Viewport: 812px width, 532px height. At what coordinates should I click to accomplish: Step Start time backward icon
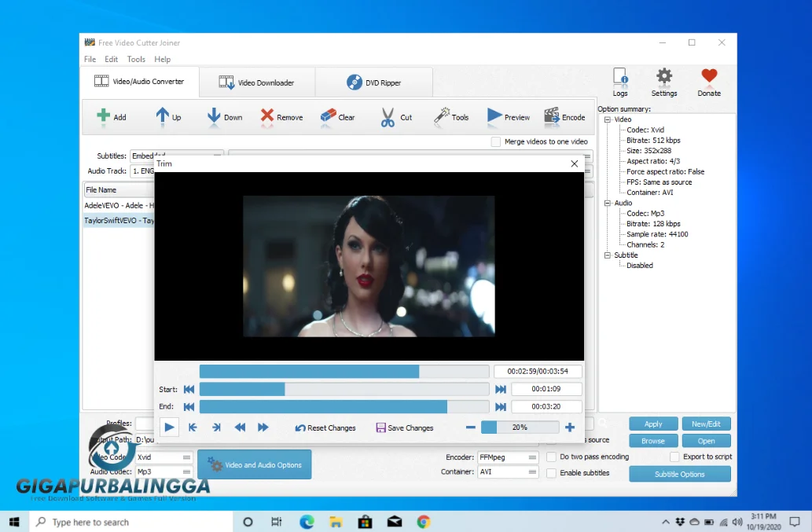[x=189, y=389]
